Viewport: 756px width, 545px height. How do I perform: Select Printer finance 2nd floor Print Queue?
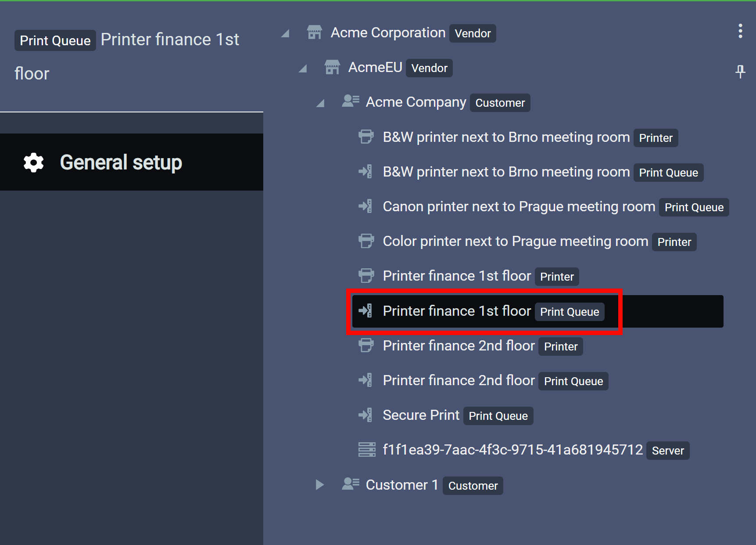459,380
